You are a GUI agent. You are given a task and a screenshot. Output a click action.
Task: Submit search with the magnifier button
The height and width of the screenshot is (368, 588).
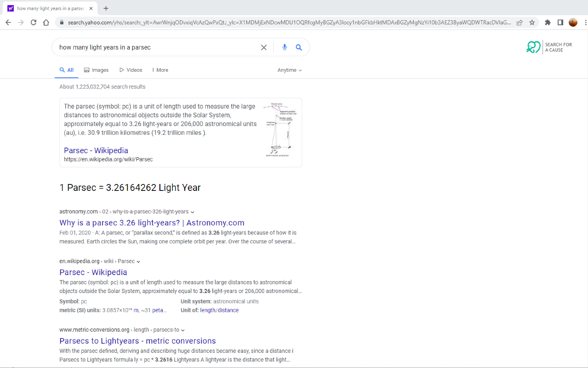299,47
